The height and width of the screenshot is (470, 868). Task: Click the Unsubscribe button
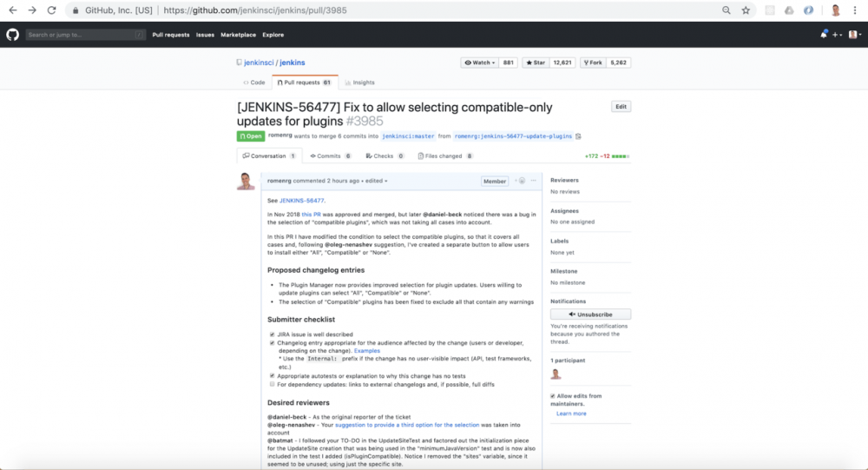click(590, 314)
